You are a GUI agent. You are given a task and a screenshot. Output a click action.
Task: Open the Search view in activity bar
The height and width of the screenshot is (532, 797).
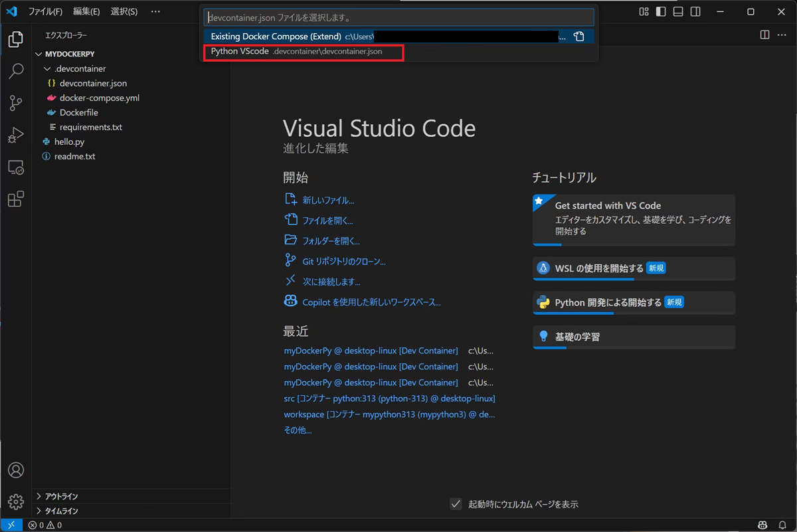pos(16,71)
